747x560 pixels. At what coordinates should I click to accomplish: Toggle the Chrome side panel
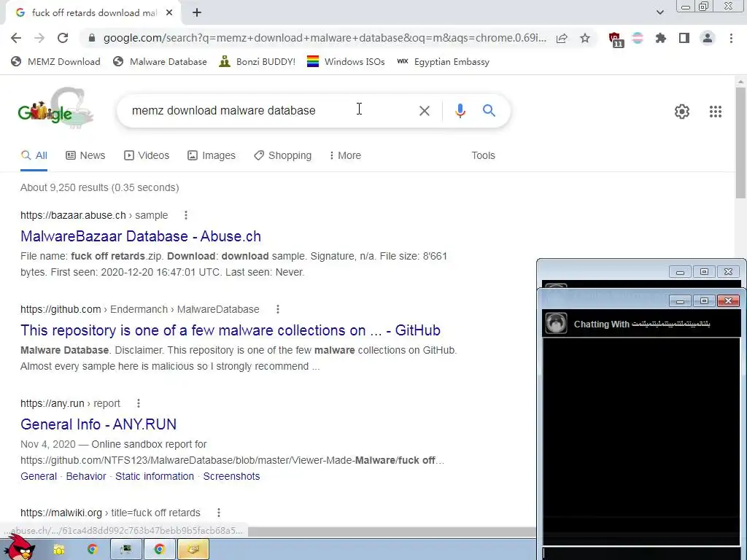point(684,38)
